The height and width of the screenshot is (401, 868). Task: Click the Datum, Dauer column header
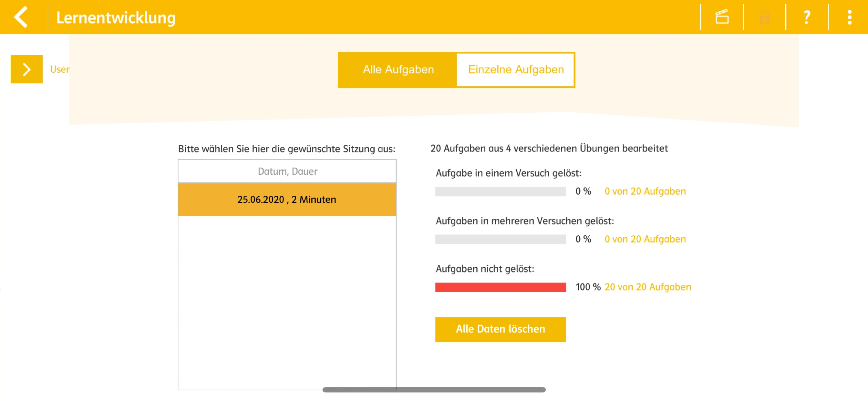coord(287,171)
